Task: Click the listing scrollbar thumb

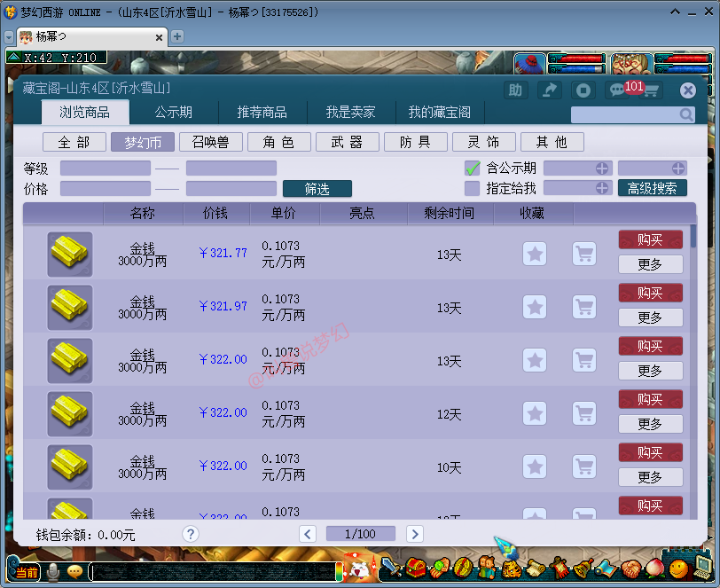Action: click(693, 236)
